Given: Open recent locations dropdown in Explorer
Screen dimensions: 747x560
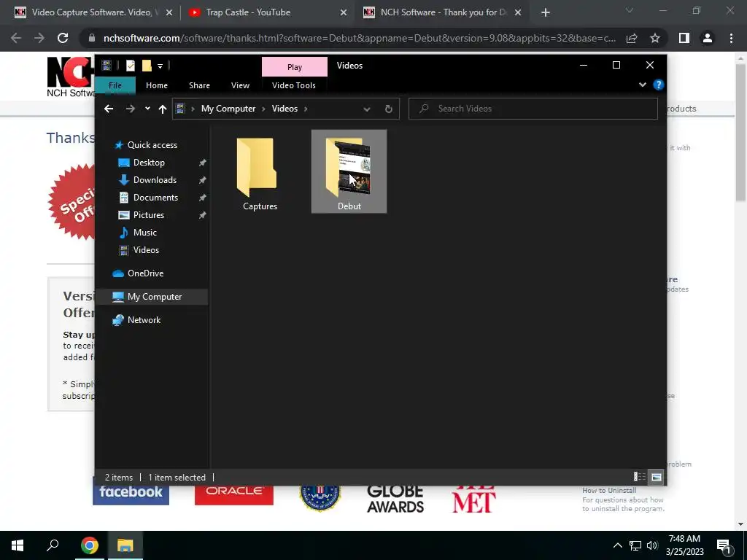Looking at the screenshot, I should 147,109.
